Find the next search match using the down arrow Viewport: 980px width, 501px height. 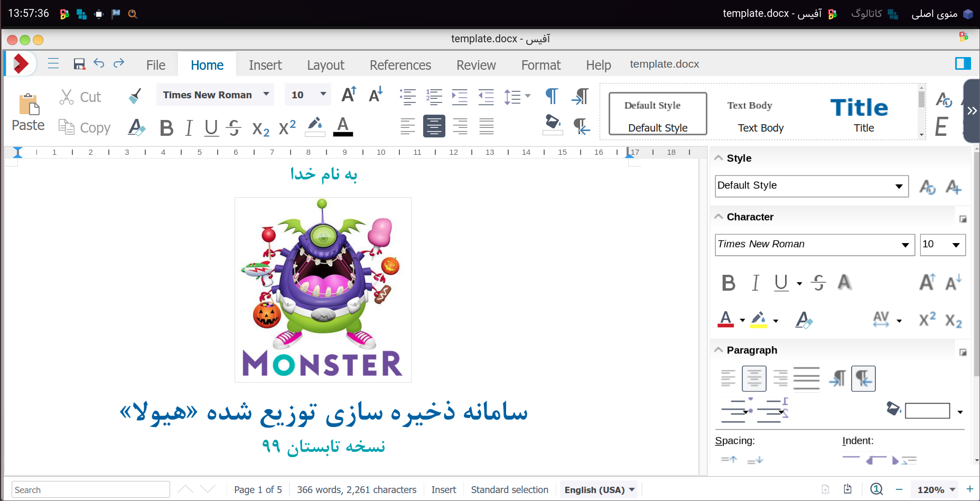208,489
